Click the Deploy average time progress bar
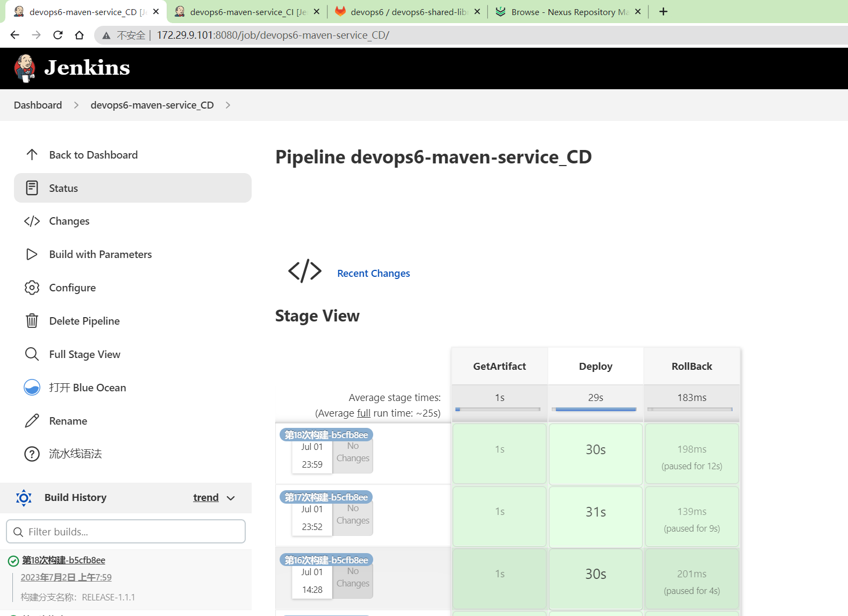The image size is (848, 616). click(x=595, y=410)
